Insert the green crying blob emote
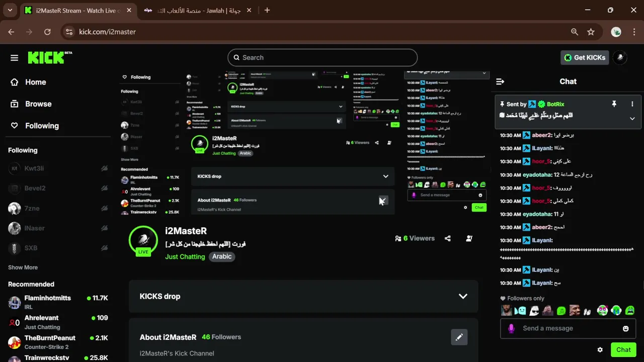644x362 pixels. click(630, 311)
